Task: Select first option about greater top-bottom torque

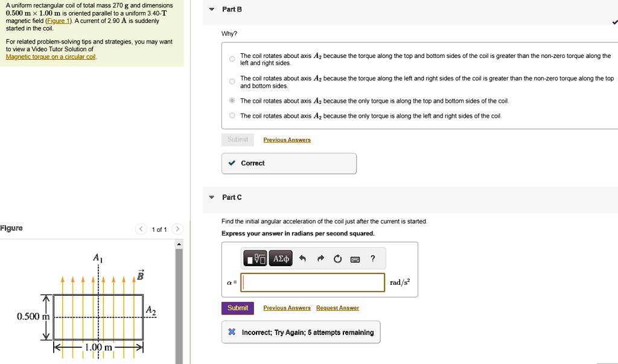Action: (x=232, y=59)
